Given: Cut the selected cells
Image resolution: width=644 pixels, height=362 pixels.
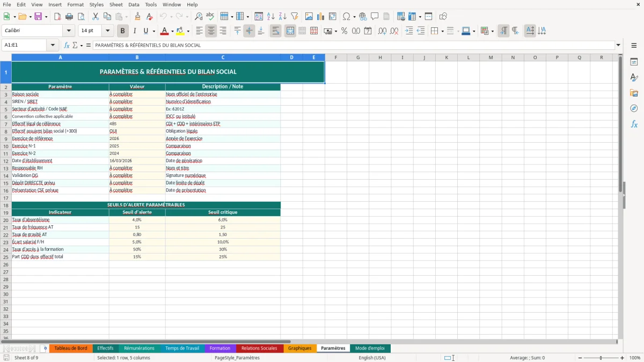Looking at the screenshot, I should click(95, 17).
